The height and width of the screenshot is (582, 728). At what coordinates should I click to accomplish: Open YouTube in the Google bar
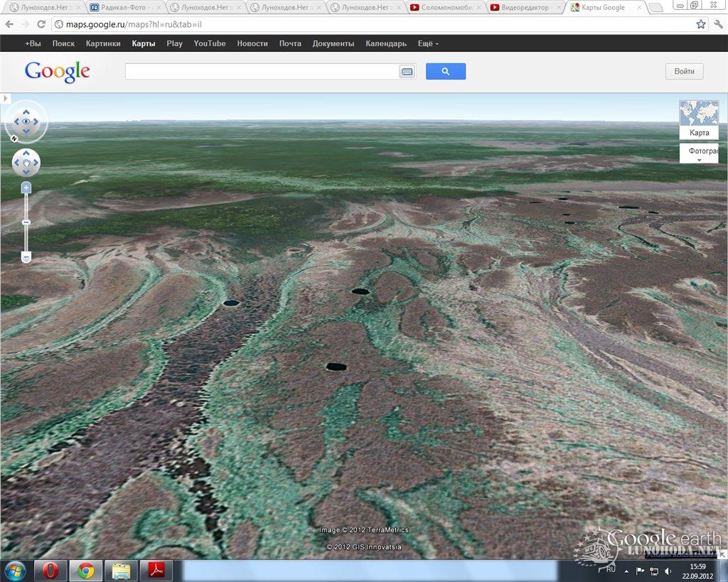(x=210, y=43)
